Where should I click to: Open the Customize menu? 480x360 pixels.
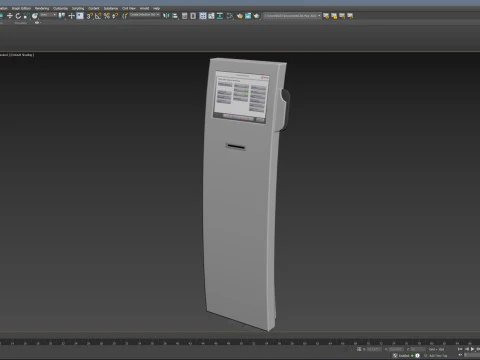tap(61, 8)
